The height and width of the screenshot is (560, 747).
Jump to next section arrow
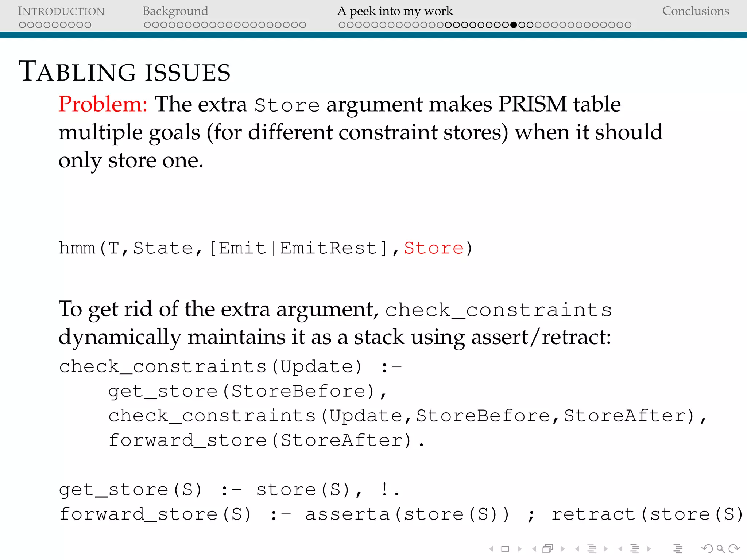649,549
